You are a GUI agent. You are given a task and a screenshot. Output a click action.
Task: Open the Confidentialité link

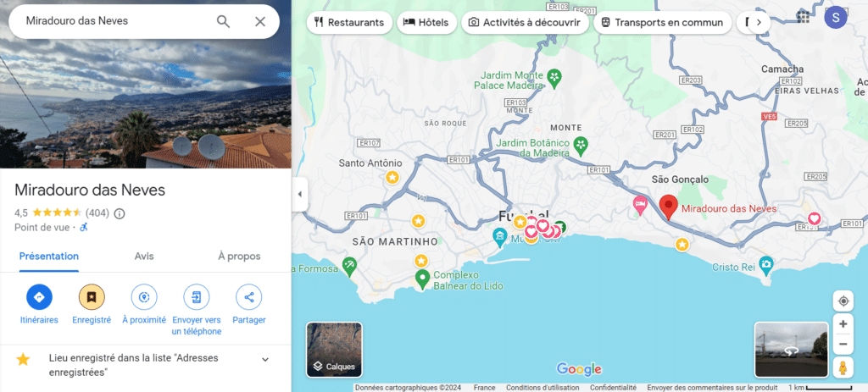coord(613,388)
